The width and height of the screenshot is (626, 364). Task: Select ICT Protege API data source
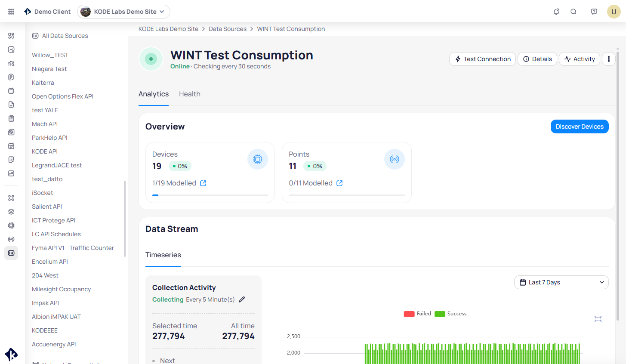point(53,220)
